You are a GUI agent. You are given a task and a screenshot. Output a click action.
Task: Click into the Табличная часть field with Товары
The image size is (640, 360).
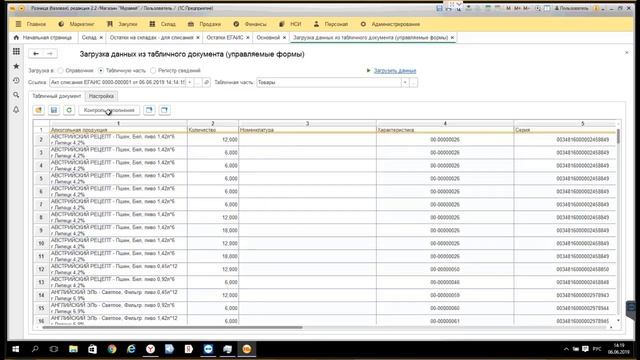(329, 82)
